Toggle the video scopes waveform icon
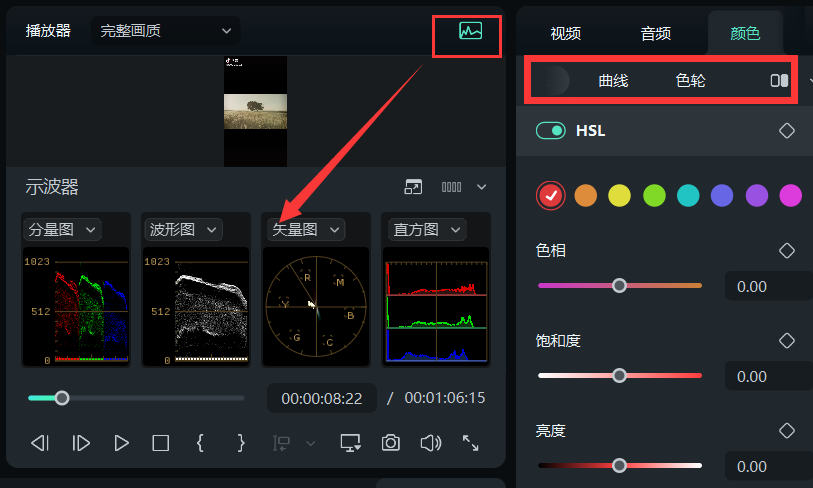This screenshot has width=813, height=488. 470,31
